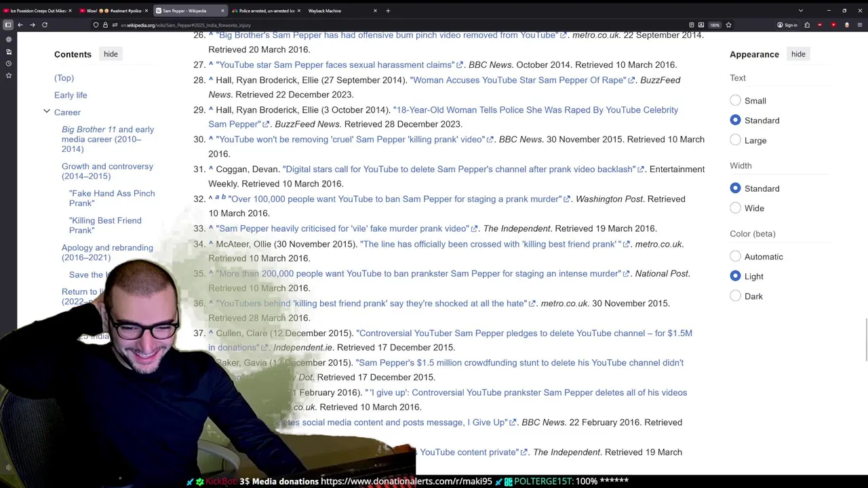The width and height of the screenshot is (868, 488).
Task: Open the Extensions puzzle-piece icon
Action: click(807, 25)
